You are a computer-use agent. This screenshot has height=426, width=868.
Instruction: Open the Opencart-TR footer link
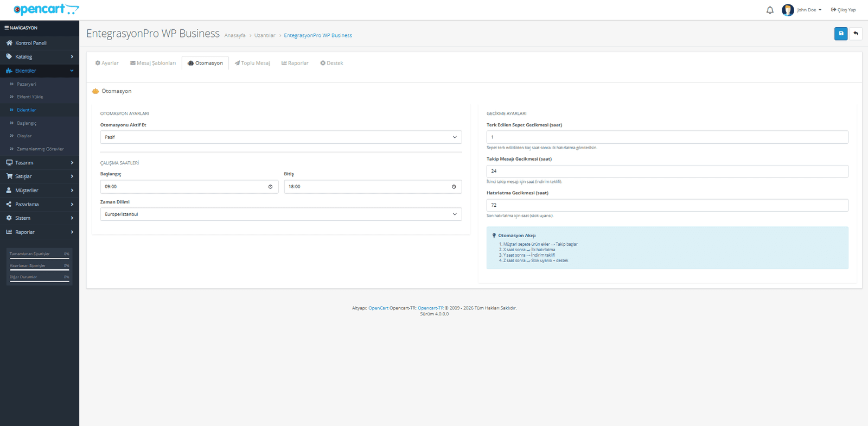(431, 308)
